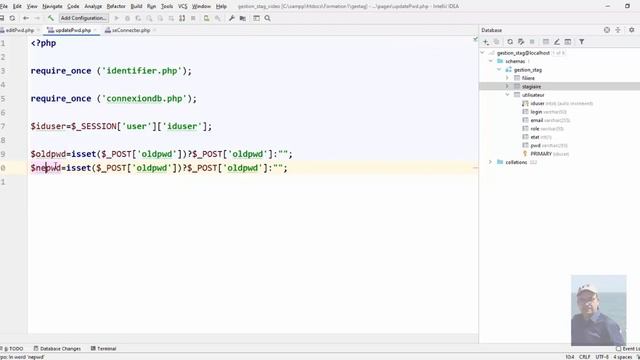
Task: Collapse the schemas folder node
Action: point(491,61)
